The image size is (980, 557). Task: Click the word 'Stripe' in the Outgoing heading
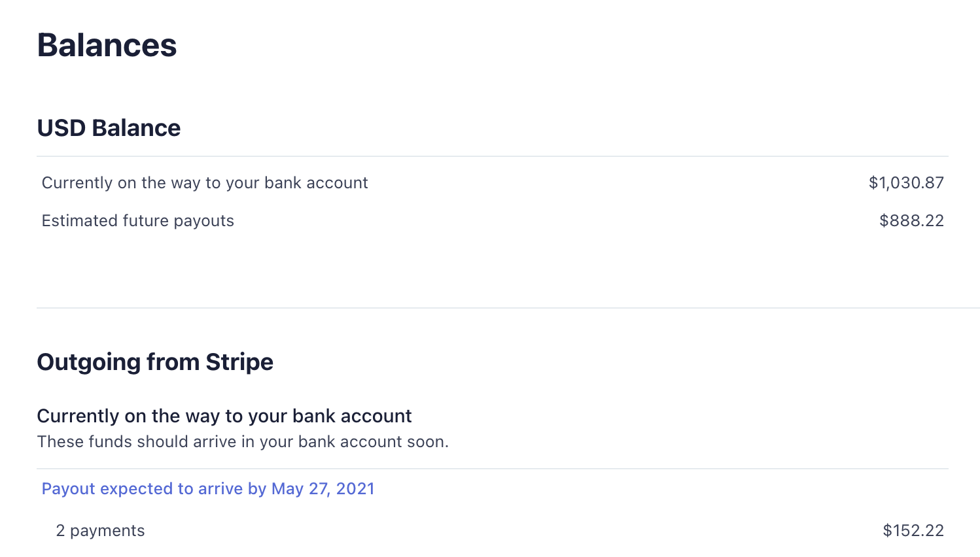(239, 362)
